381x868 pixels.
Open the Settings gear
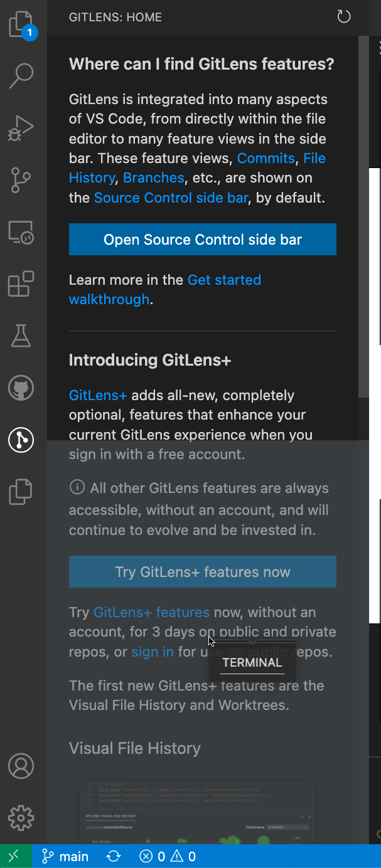[x=21, y=818]
